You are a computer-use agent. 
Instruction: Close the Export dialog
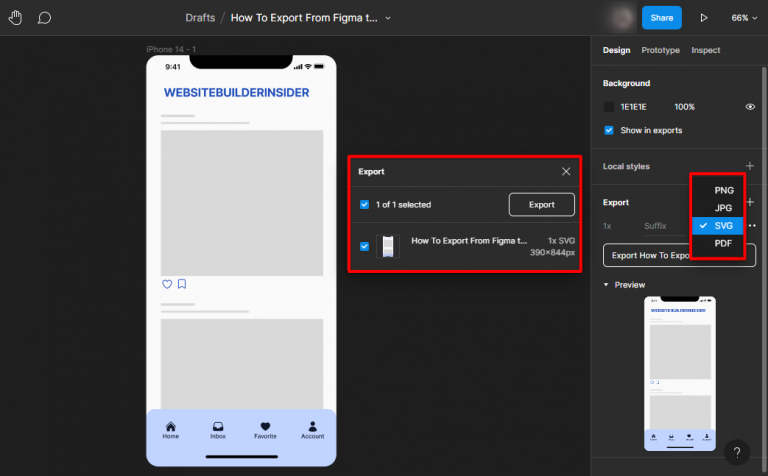pos(566,171)
